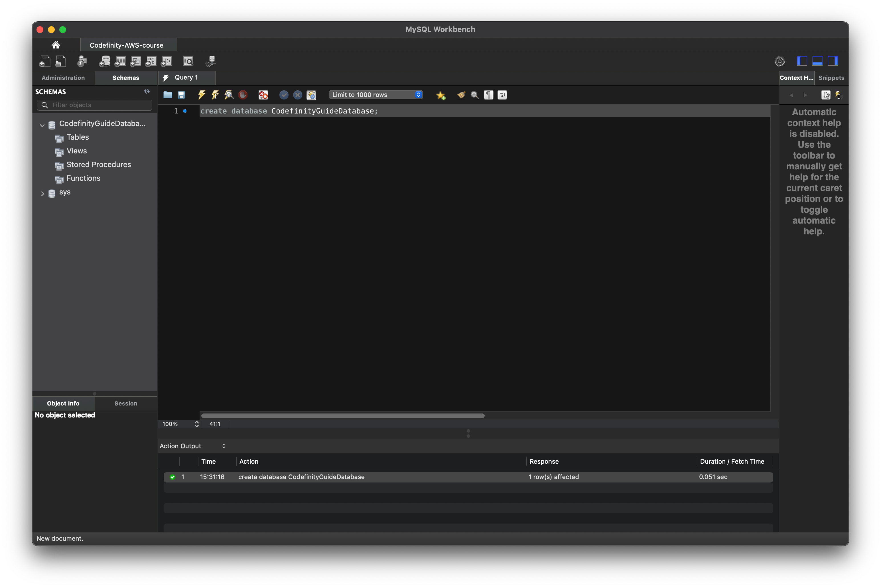Image resolution: width=881 pixels, height=588 pixels.
Task: Beautify the query with broom icon
Action: 461,95
